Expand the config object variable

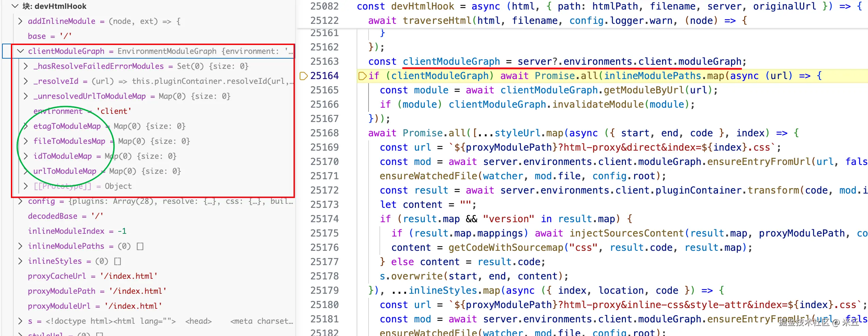(x=20, y=201)
